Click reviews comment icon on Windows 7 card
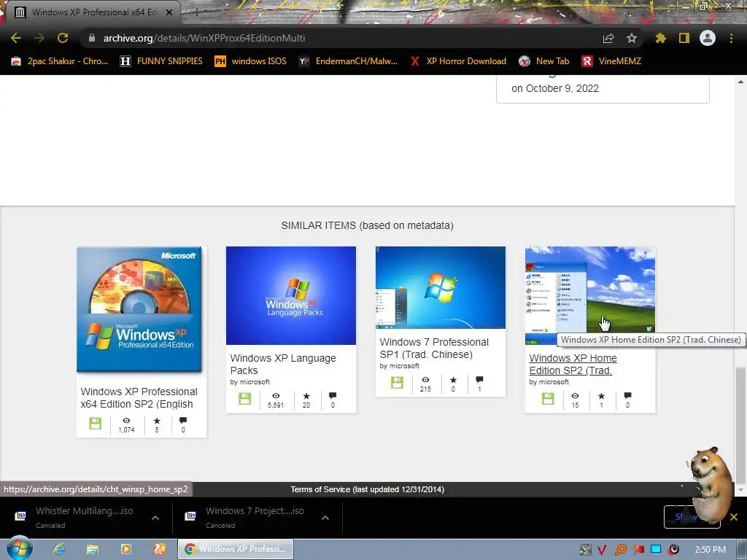 pos(479,379)
